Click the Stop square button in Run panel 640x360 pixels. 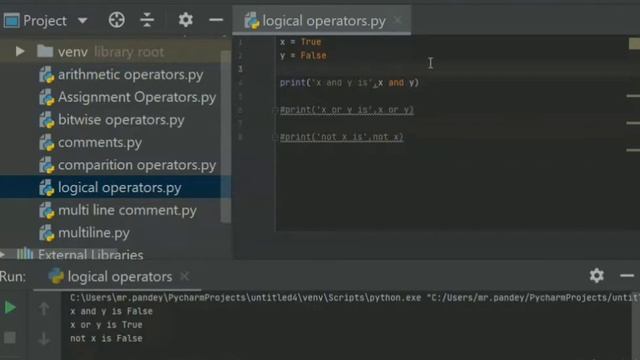10,338
